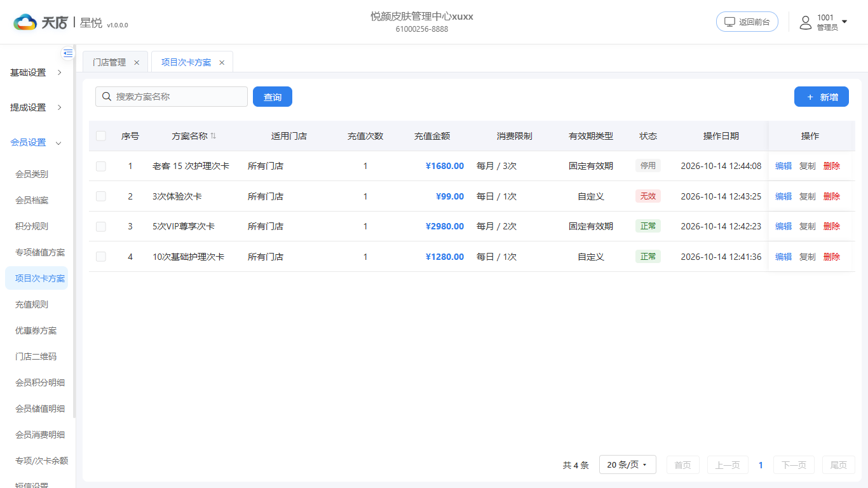Open 会员类别 in the sidebar
Viewport: 868px width, 488px height.
tap(32, 174)
